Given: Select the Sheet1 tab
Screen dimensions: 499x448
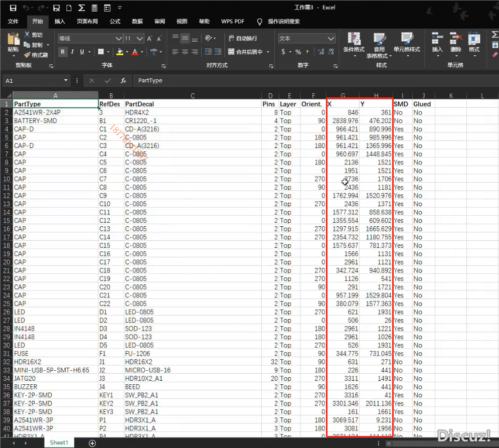Looking at the screenshot, I should (59, 442).
